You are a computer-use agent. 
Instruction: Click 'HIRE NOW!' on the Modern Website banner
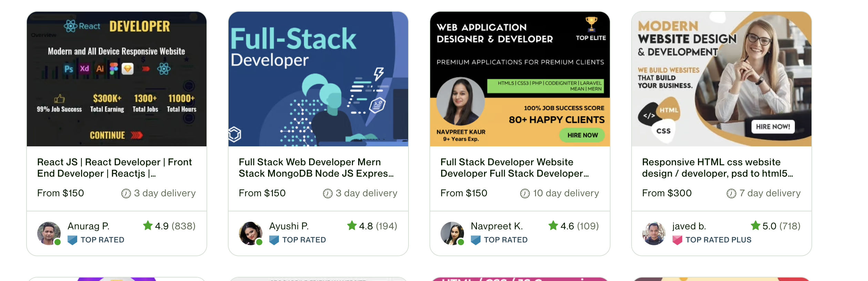(773, 127)
